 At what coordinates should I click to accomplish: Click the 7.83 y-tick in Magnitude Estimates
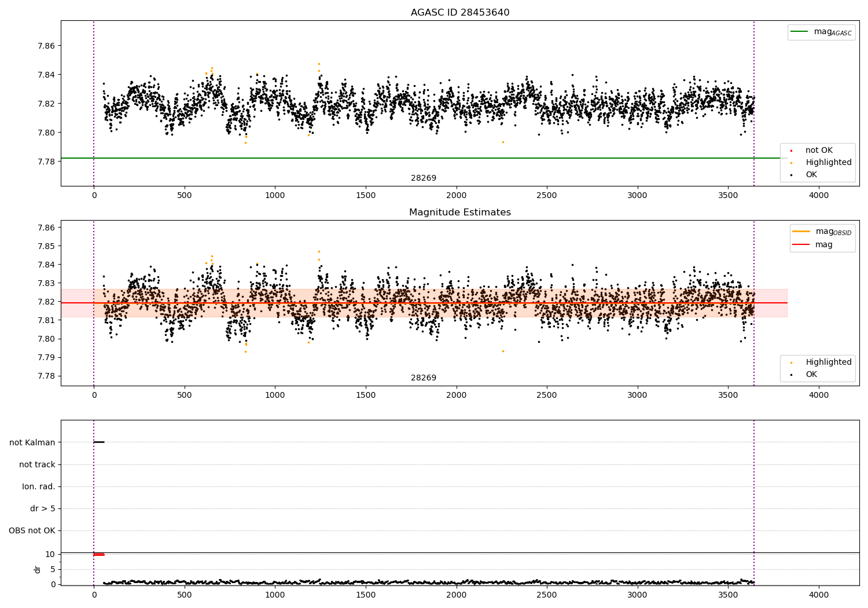pyautogui.click(x=46, y=284)
